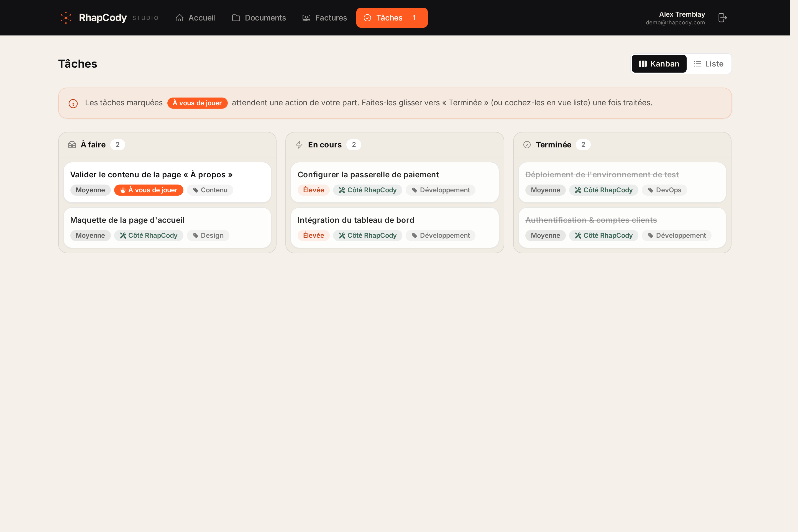The image size is (798, 532).
Task: Click Moyenne priority on Maquette card
Action: pos(90,236)
